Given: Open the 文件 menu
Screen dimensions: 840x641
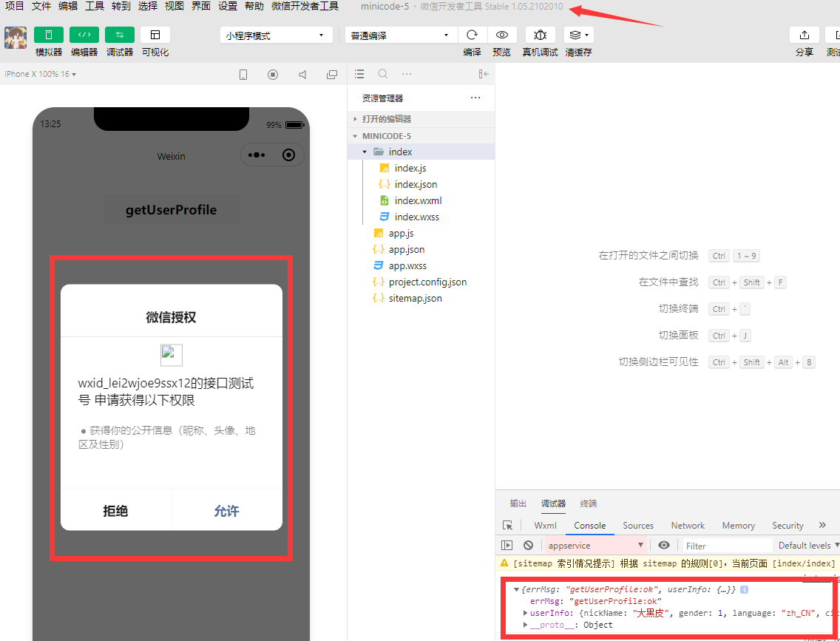Looking at the screenshot, I should tap(41, 7).
